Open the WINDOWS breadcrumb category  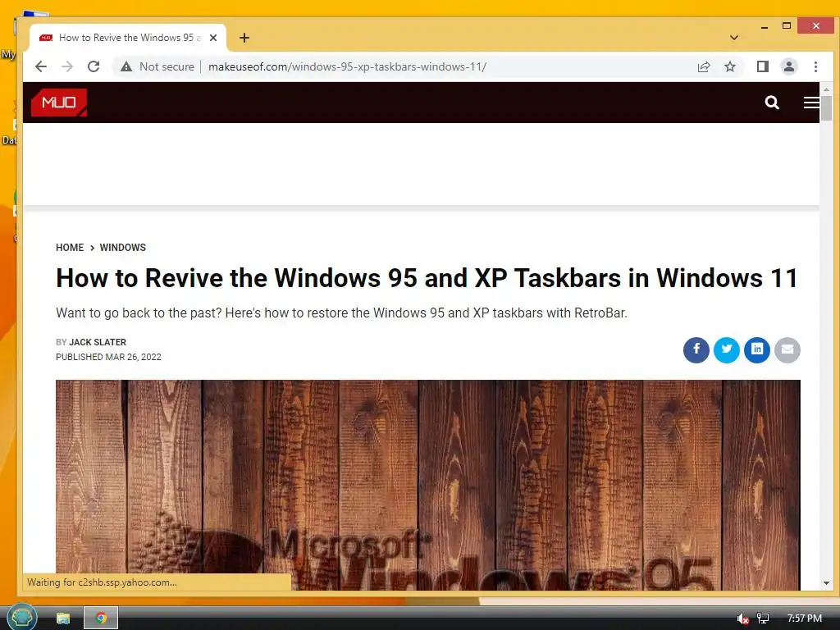pyautogui.click(x=123, y=248)
